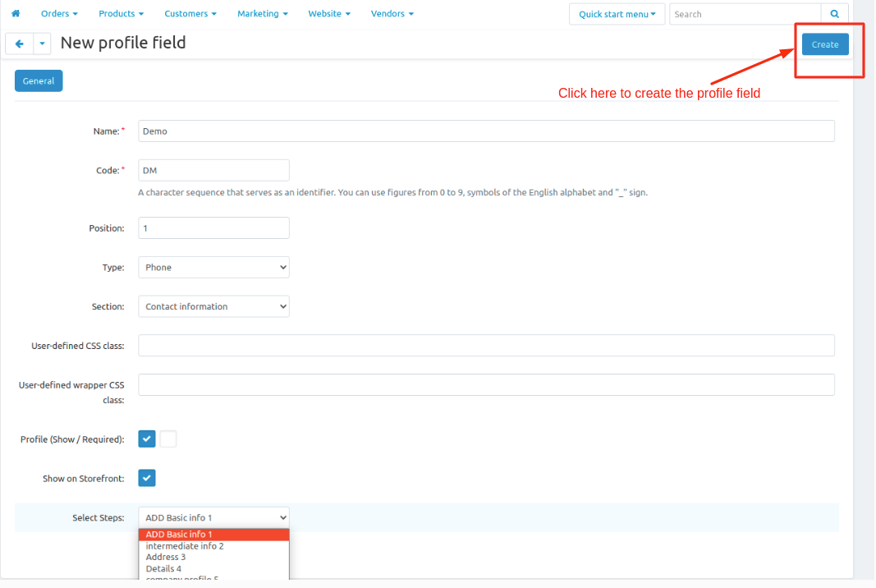Image resolution: width=876 pixels, height=588 pixels.
Task: Click the back arrow button
Action: (20, 44)
